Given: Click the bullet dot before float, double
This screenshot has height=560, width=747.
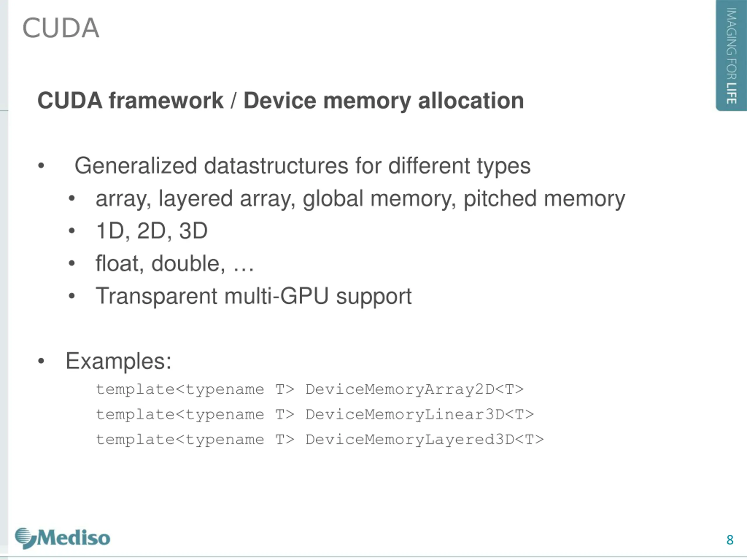Looking at the screenshot, I should [71, 264].
